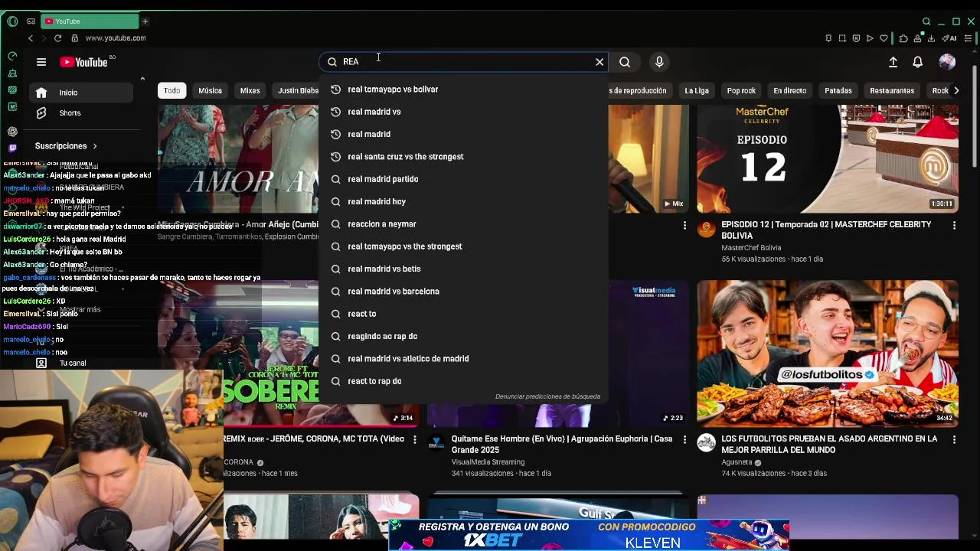Show more chips with the right arrow

pos(955,90)
